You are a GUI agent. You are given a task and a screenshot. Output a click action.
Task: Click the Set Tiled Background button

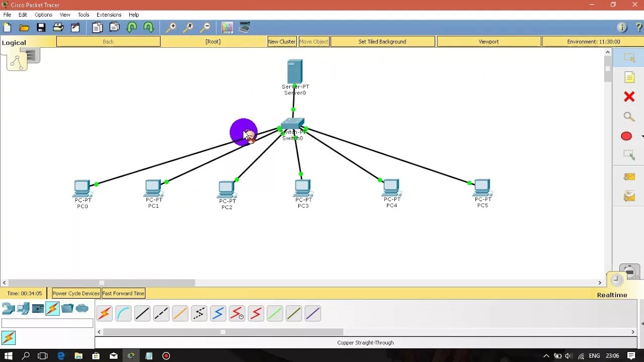click(x=382, y=42)
